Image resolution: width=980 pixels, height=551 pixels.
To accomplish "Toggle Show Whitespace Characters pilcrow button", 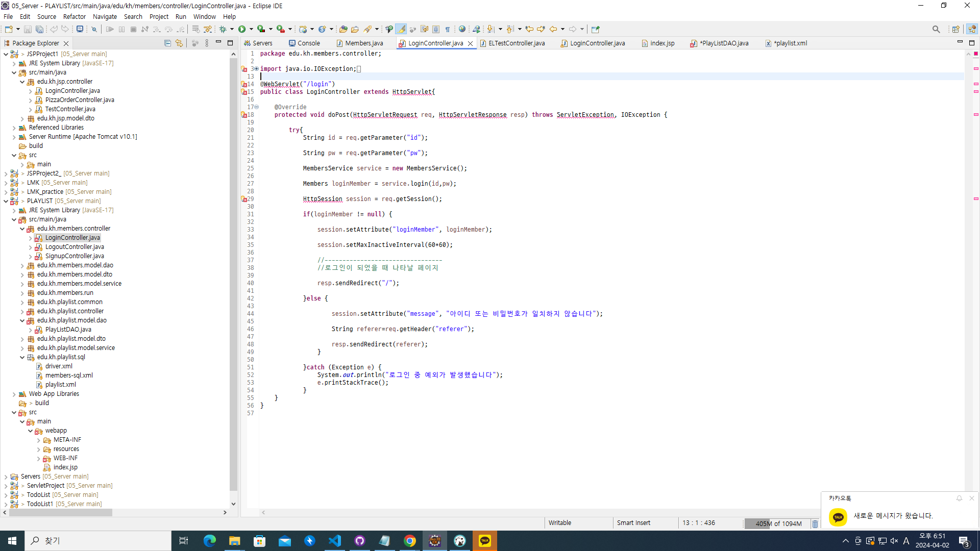I will coord(448,29).
